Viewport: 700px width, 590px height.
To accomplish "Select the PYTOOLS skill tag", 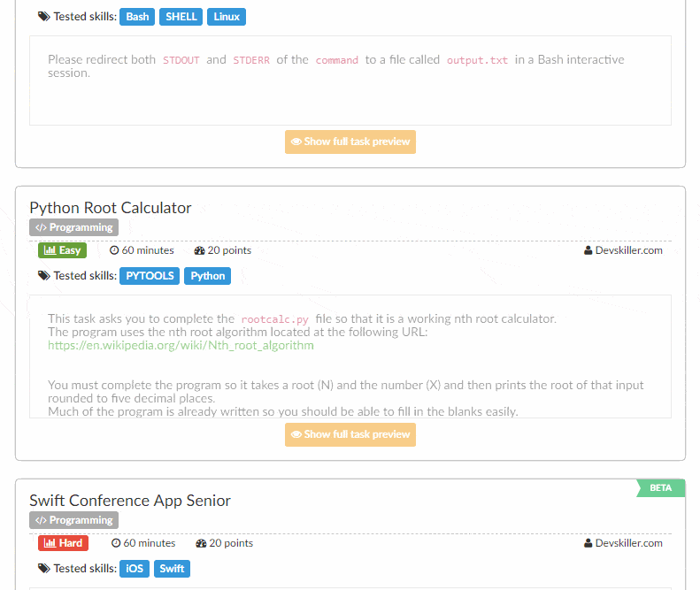I will click(150, 276).
